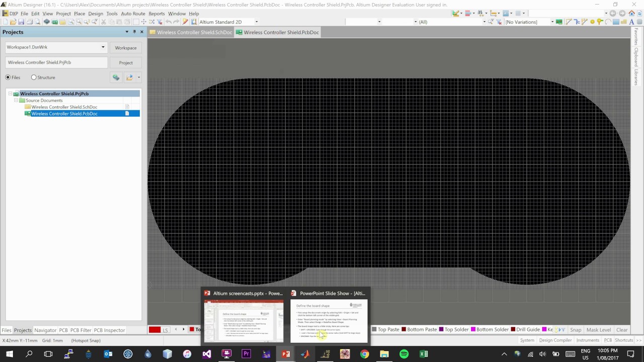
Task: Click the Print Preview toolbar icon
Action: pyautogui.click(x=38, y=22)
